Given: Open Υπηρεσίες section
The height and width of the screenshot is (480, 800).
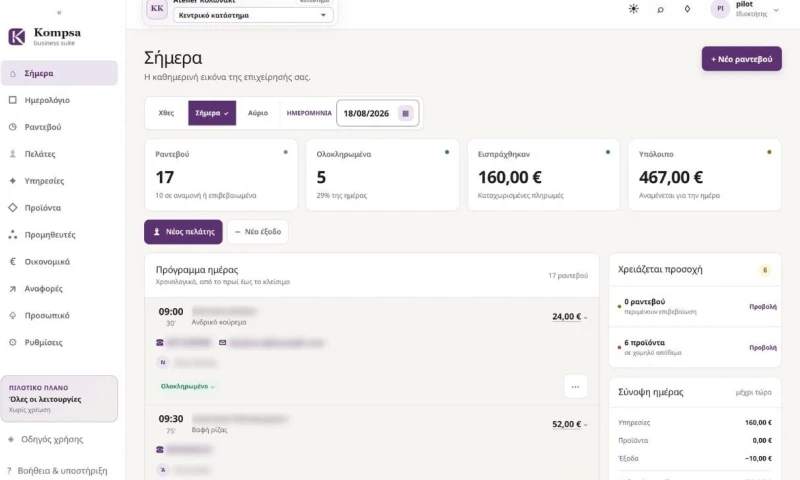Looking at the screenshot, I should [x=59, y=181].
